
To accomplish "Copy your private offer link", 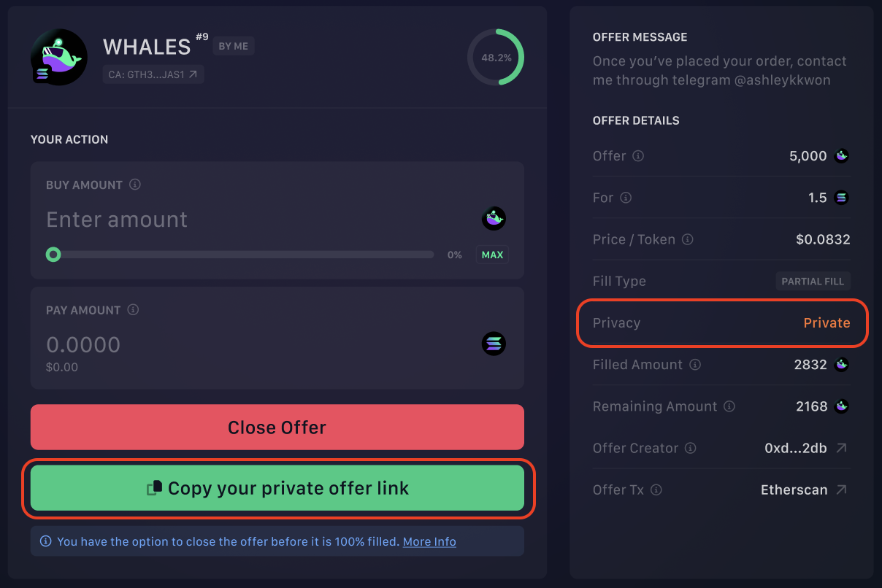I will [277, 488].
